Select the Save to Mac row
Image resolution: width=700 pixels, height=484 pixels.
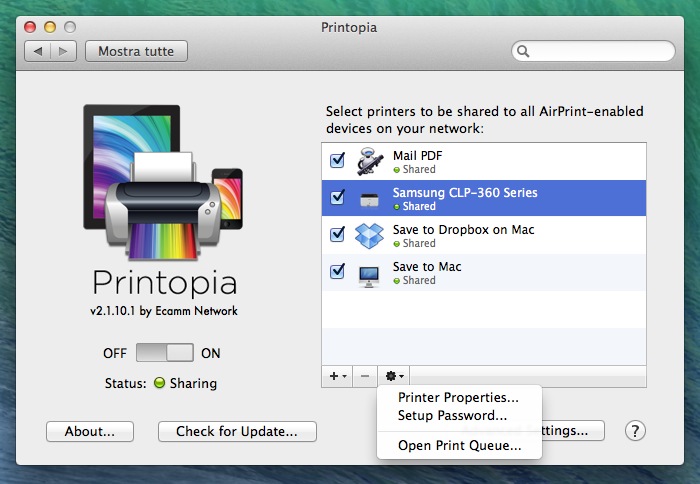pos(484,272)
